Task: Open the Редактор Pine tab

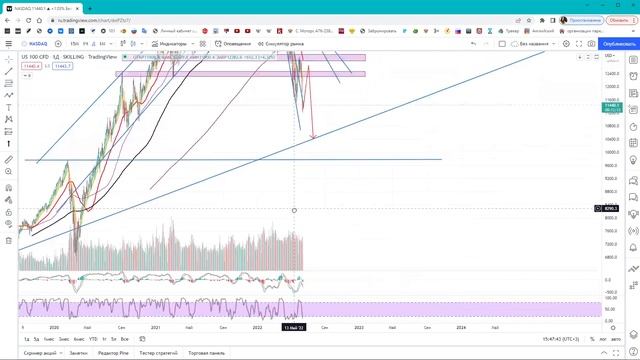Action: click(113, 353)
